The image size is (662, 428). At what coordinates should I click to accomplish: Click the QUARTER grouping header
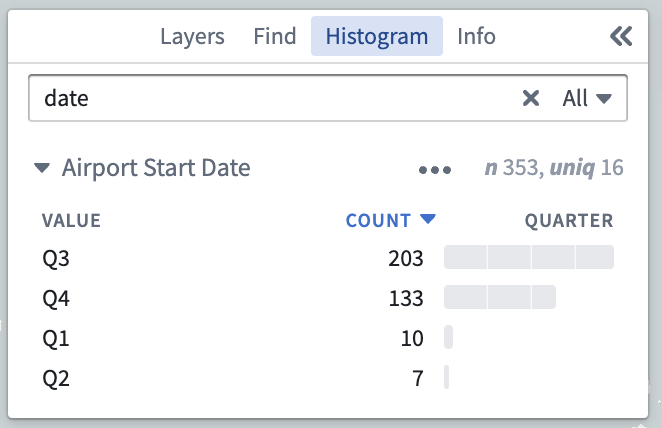(x=569, y=221)
